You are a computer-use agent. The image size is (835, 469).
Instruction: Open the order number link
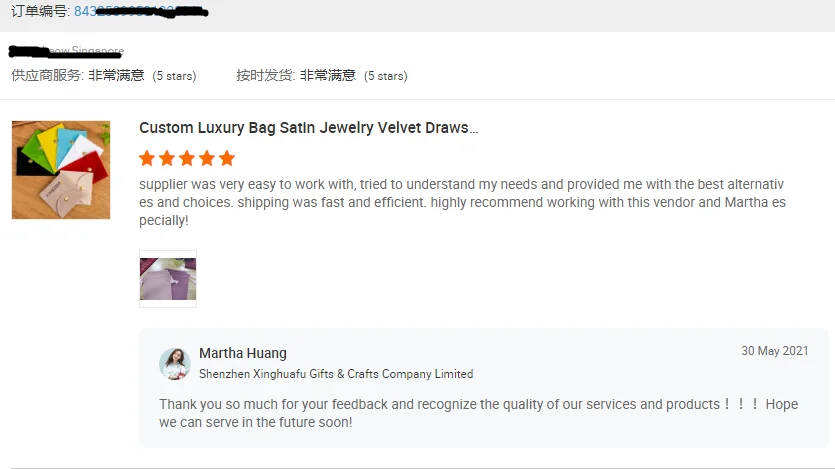pyautogui.click(x=138, y=12)
